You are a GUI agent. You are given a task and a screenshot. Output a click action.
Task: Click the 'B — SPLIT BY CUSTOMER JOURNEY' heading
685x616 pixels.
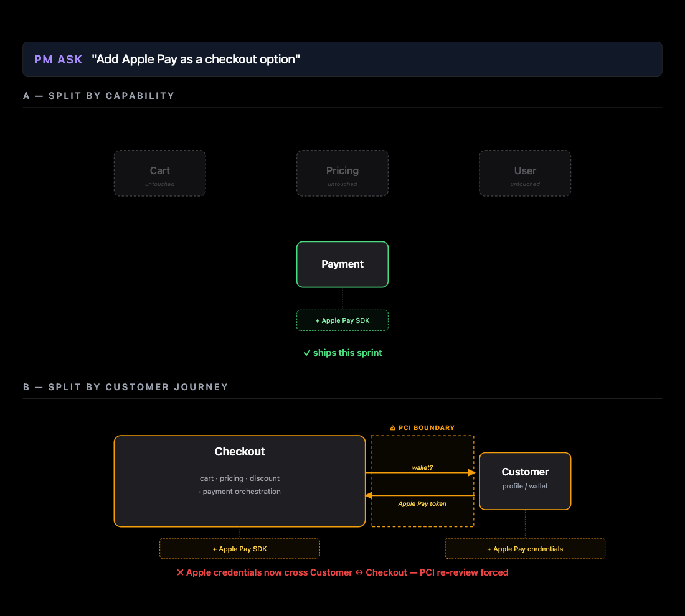coord(126,387)
